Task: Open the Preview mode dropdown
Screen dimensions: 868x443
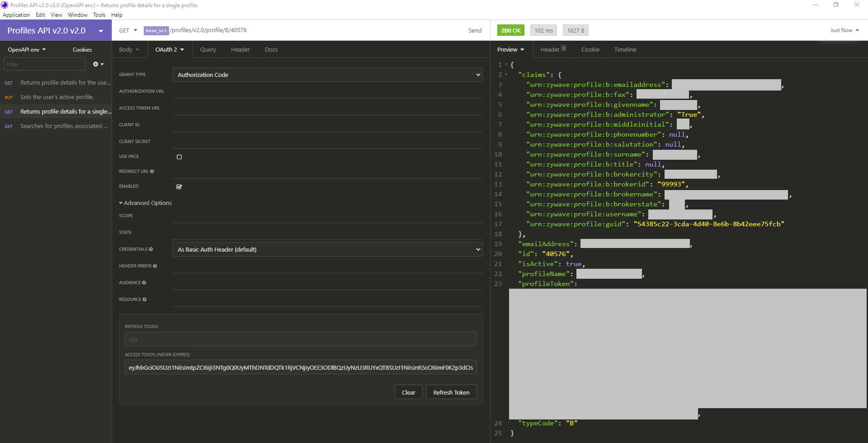Action: [x=511, y=50]
